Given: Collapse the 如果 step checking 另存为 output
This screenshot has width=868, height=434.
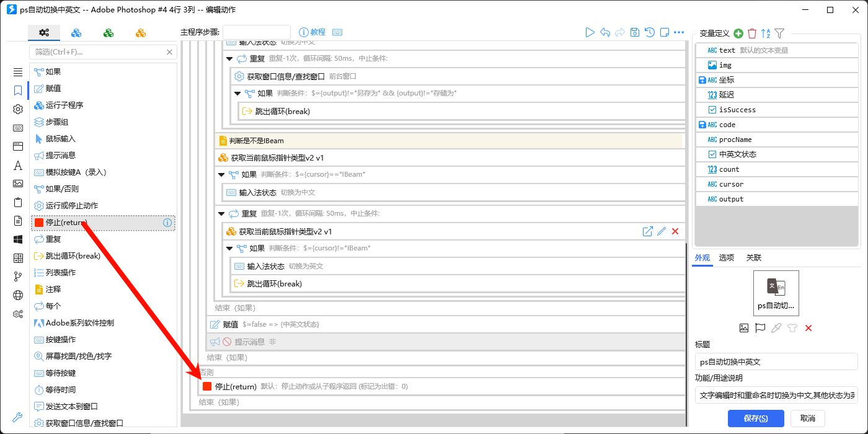Looking at the screenshot, I should [237, 94].
